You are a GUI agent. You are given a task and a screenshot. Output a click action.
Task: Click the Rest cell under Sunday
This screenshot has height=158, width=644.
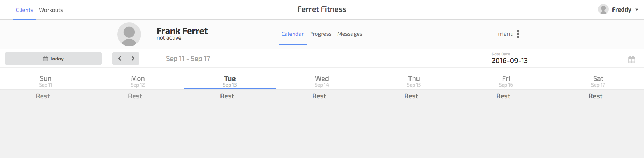(43, 96)
